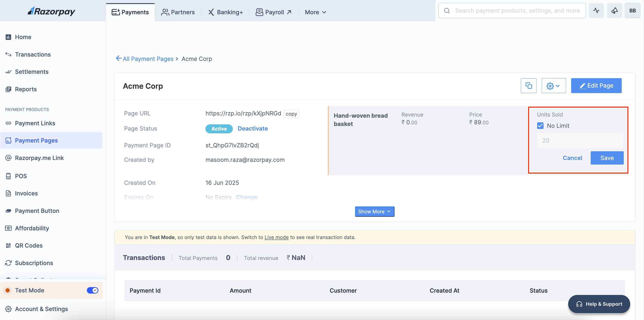
Task: Switch to the Payments tab
Action: click(x=130, y=12)
